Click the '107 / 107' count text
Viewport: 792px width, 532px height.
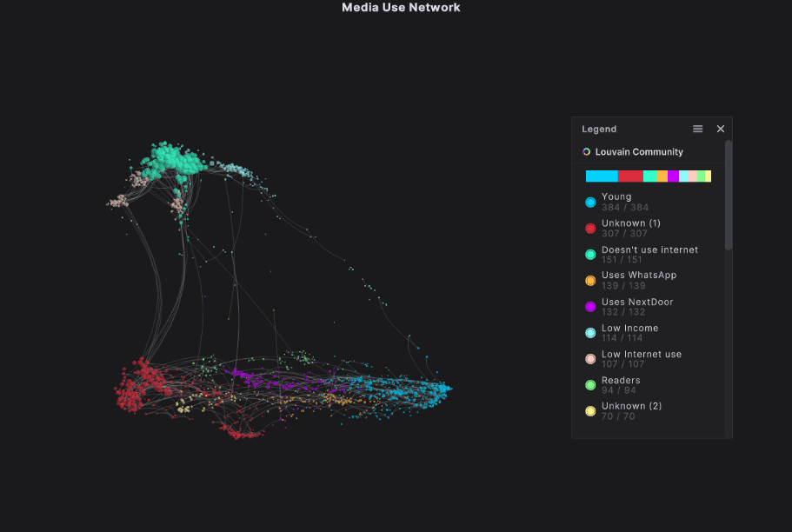pos(622,364)
